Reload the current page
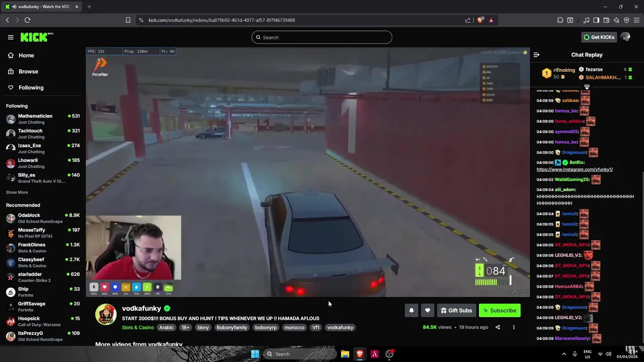The height and width of the screenshot is (362, 644). tap(27, 20)
